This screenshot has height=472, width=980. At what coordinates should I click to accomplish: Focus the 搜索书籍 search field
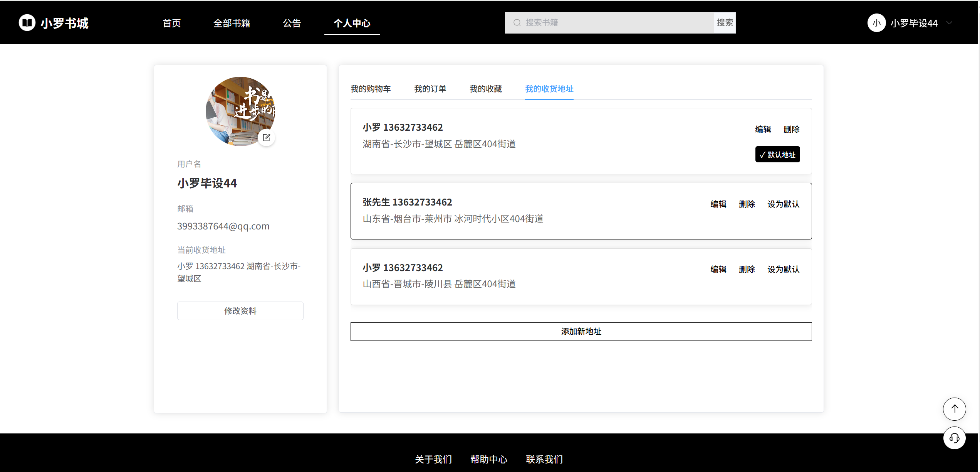(616, 23)
